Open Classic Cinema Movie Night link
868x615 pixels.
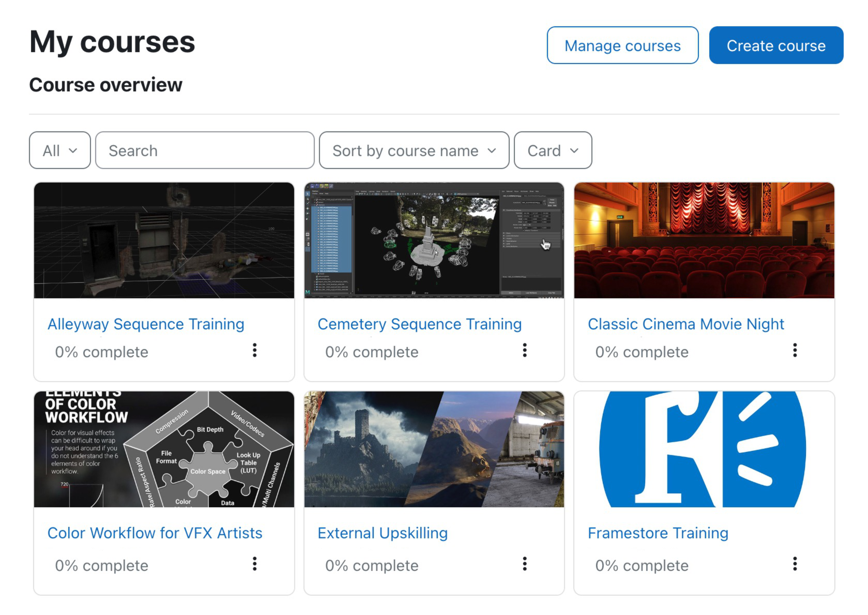[686, 324]
